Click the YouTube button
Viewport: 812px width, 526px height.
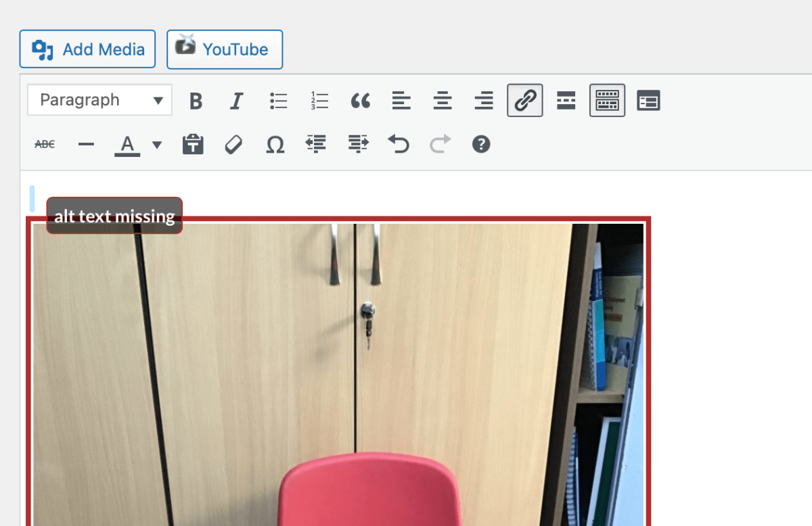coord(225,49)
